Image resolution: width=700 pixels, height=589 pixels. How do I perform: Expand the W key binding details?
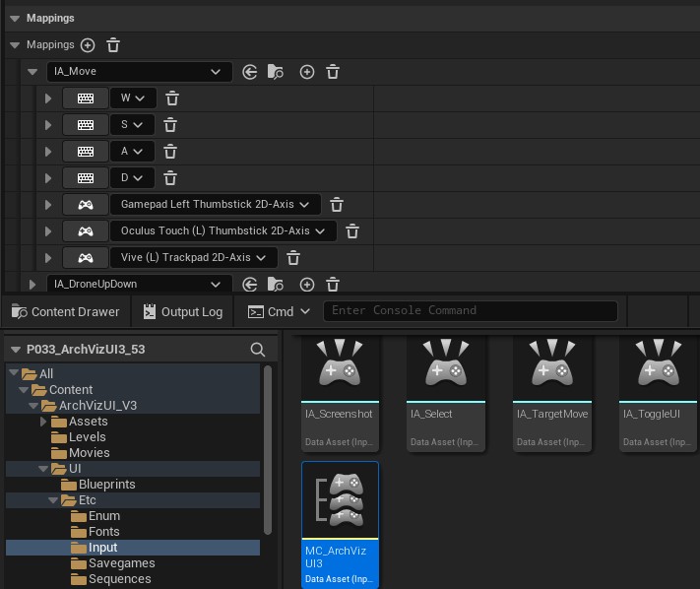[x=48, y=98]
